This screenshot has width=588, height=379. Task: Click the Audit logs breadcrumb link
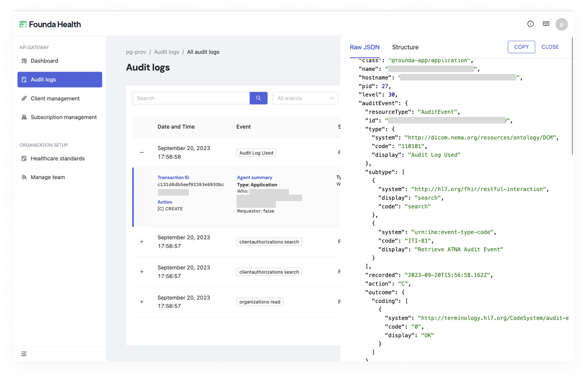point(166,52)
